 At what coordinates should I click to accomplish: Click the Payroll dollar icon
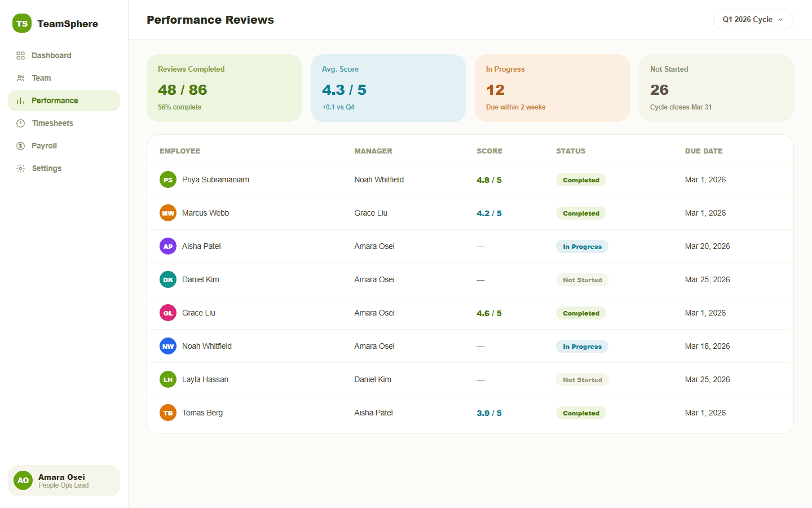[x=20, y=146]
